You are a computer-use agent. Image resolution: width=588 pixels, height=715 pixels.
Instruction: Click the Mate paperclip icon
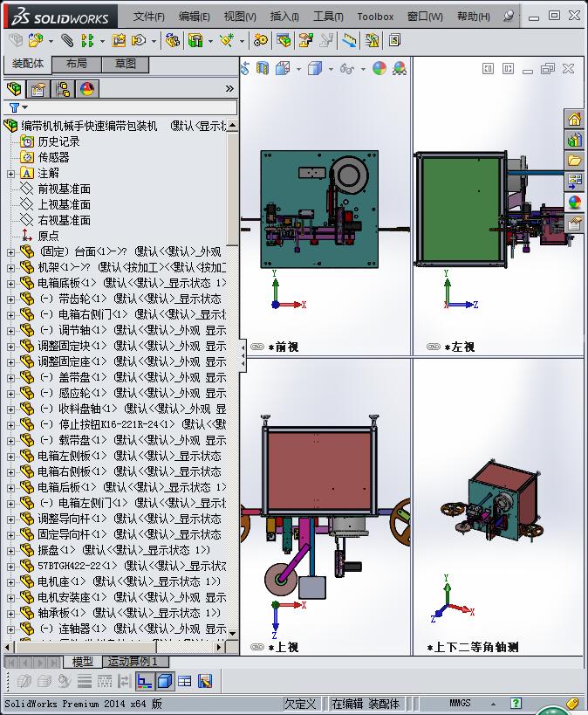click(x=67, y=41)
